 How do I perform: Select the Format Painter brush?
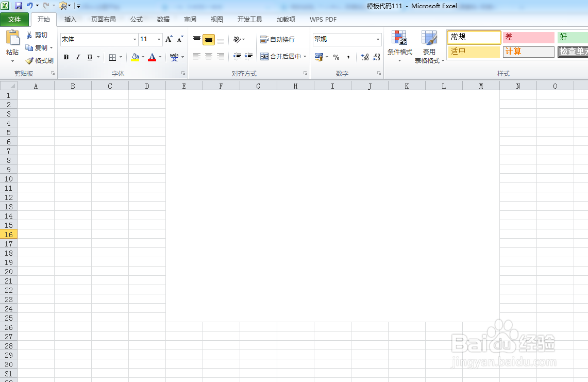point(29,60)
